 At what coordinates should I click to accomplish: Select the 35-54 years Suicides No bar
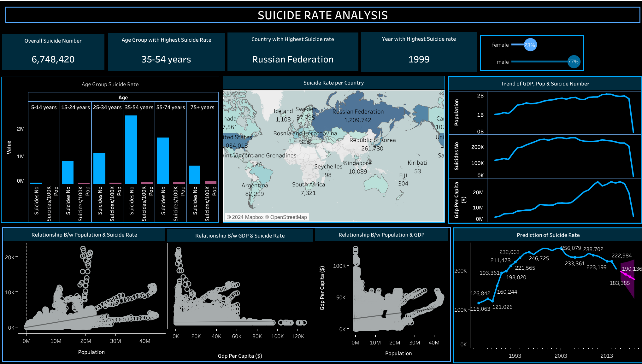point(132,148)
